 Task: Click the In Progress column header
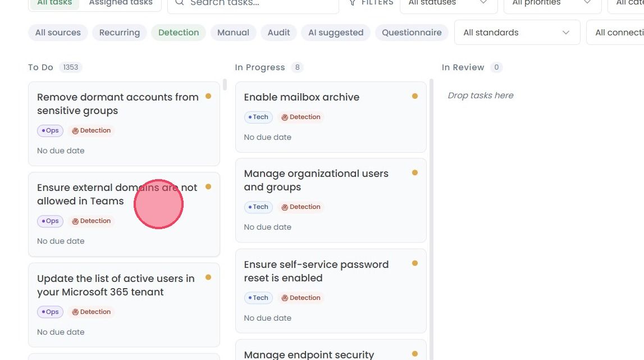click(x=260, y=67)
